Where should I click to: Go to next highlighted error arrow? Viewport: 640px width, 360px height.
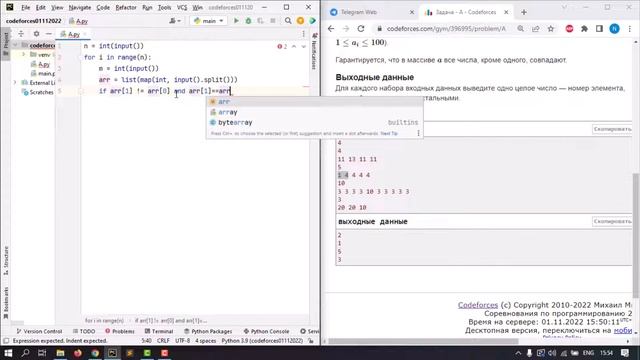coord(303,47)
